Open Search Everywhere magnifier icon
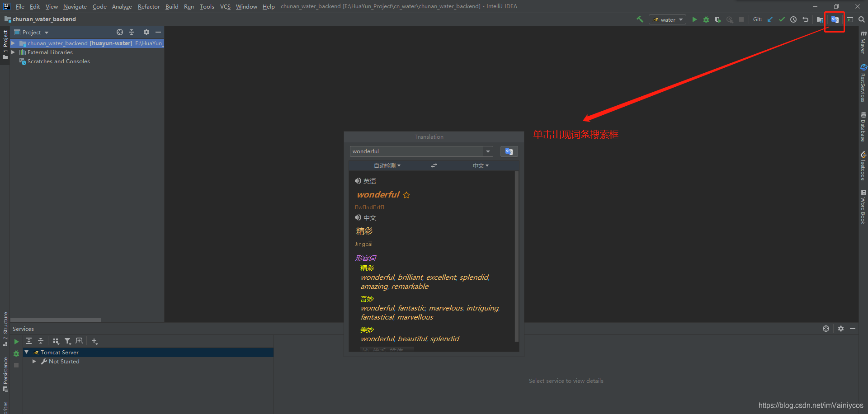The height and width of the screenshot is (414, 868). point(862,19)
